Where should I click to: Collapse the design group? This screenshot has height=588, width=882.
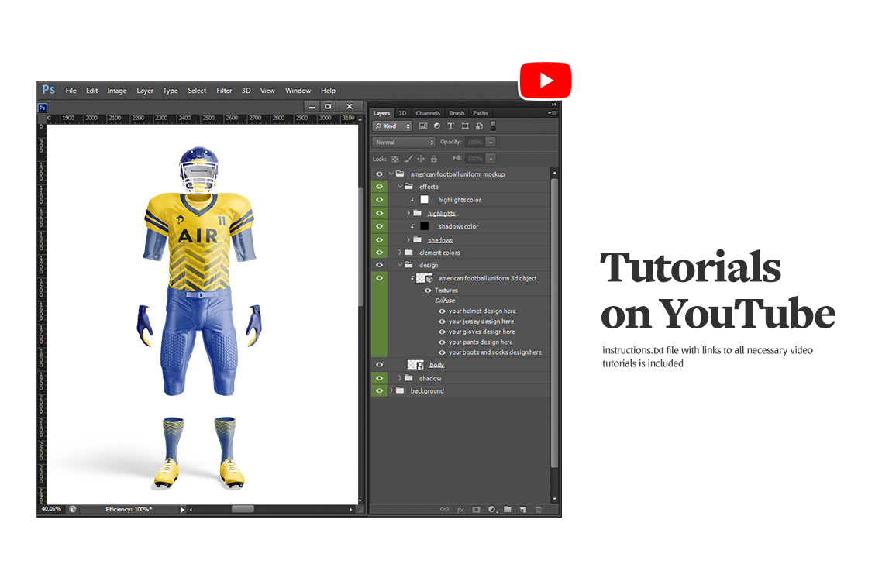401,265
